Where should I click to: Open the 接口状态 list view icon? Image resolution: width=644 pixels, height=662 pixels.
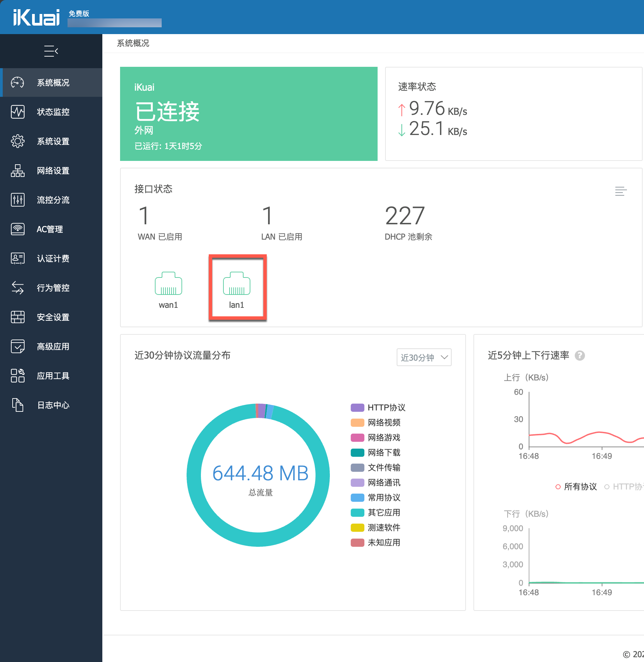pyautogui.click(x=621, y=191)
